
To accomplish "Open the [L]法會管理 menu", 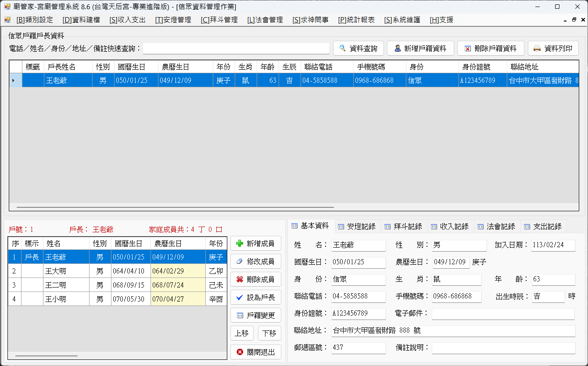I will tap(265, 20).
